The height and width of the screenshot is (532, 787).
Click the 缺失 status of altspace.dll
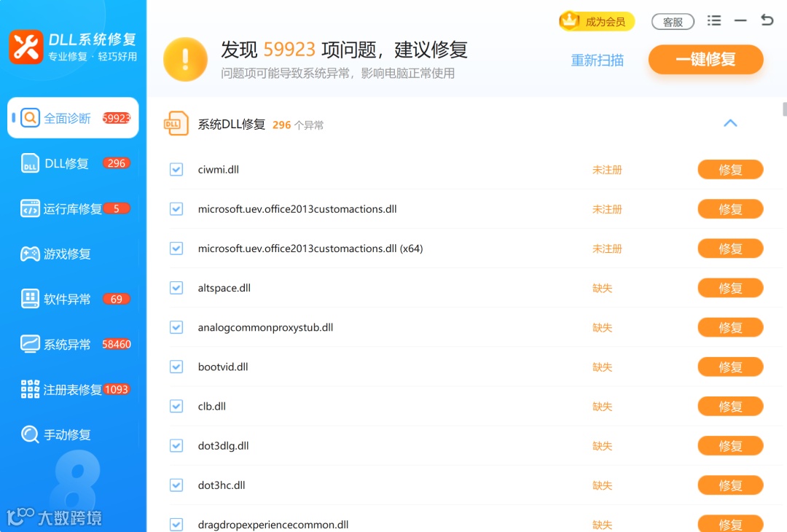coord(602,288)
